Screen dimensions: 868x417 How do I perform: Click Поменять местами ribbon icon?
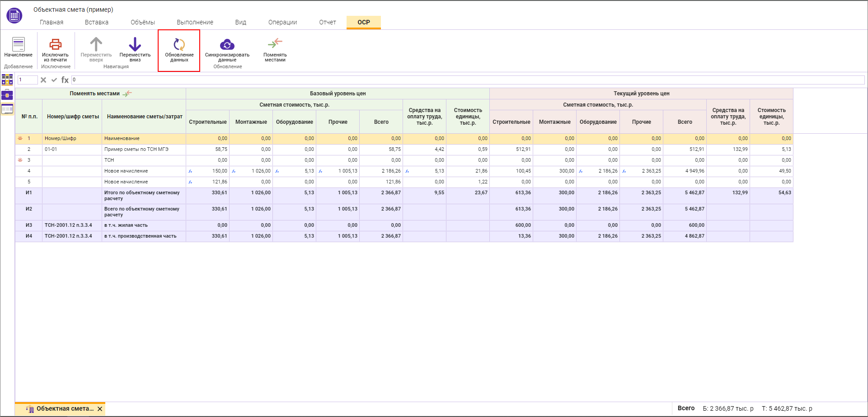click(275, 43)
